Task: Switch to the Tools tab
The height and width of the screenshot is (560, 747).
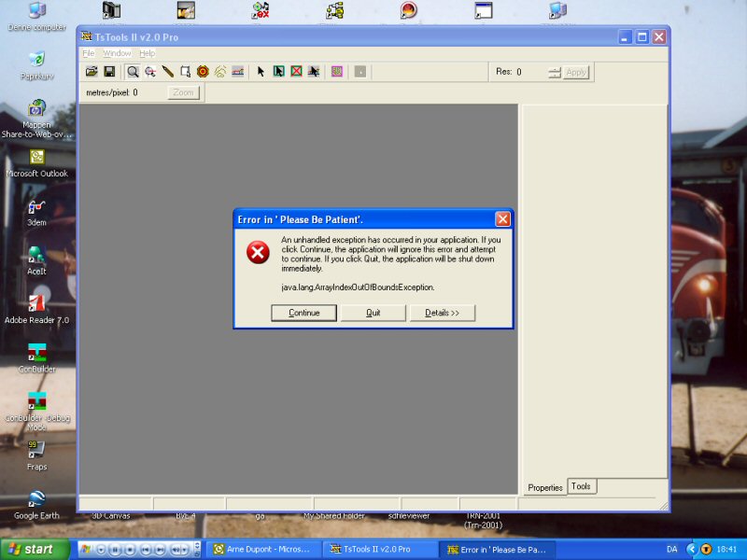Action: click(581, 486)
